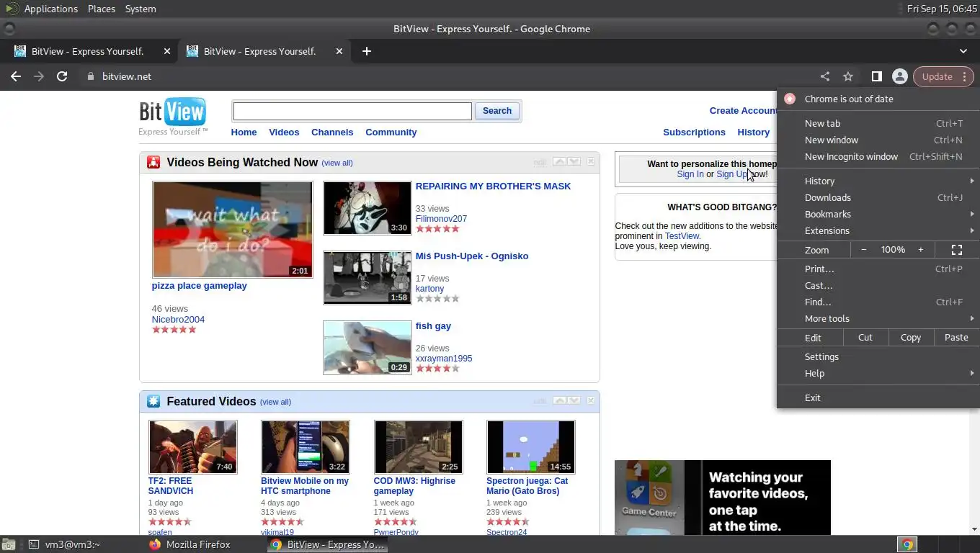Image resolution: width=980 pixels, height=553 pixels.
Task: Open the Places menu in top panel
Action: tap(102, 9)
